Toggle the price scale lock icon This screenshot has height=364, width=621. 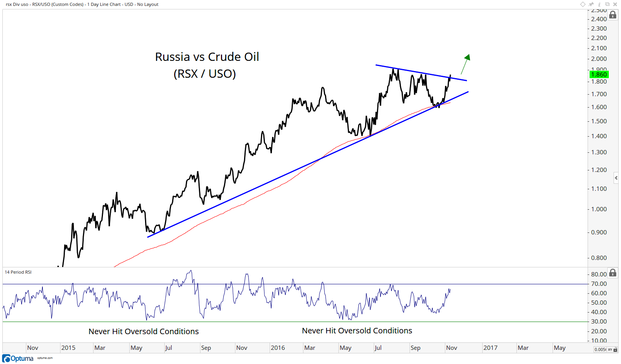613,15
